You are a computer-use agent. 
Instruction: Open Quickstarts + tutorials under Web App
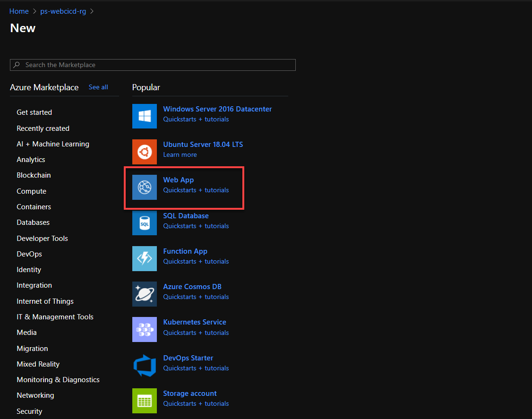tap(196, 190)
